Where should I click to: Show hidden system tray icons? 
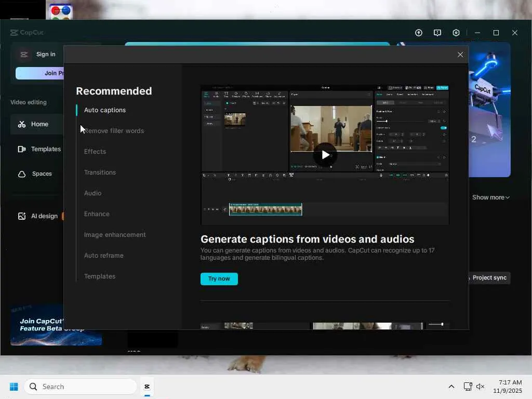(x=451, y=387)
